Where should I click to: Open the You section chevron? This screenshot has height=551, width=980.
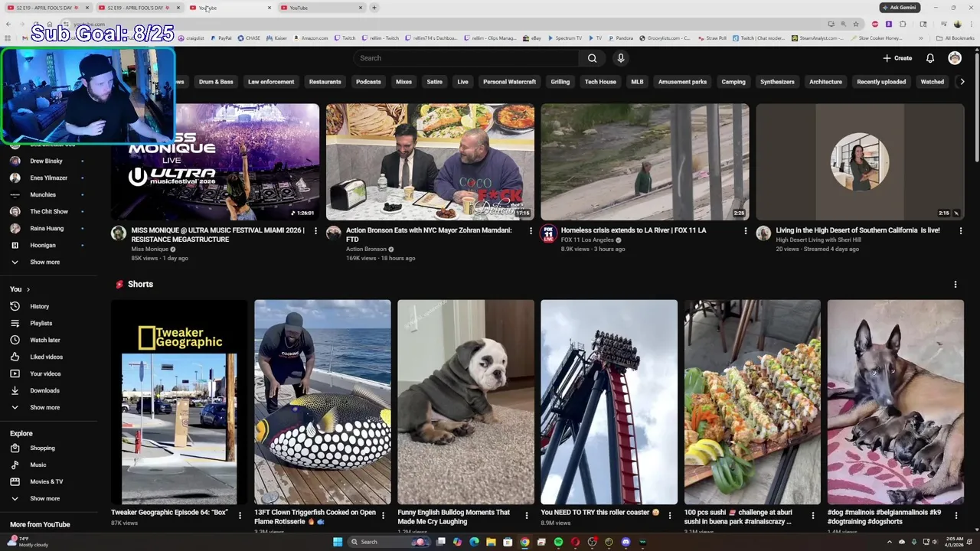(x=28, y=289)
